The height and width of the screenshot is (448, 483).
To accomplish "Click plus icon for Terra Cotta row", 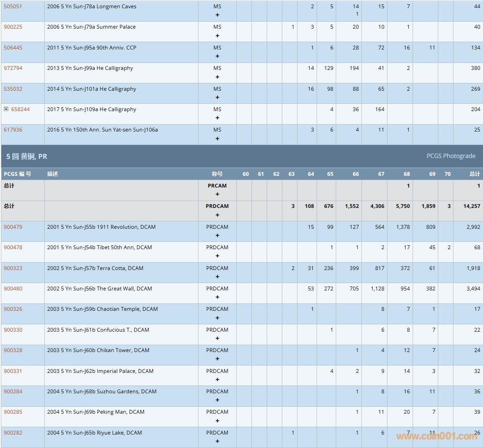I will click(217, 277).
